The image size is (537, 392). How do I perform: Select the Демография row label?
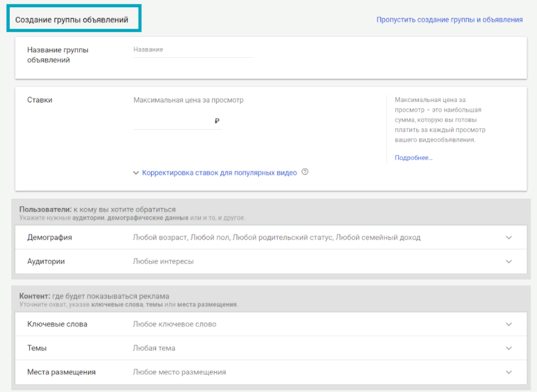tap(50, 238)
